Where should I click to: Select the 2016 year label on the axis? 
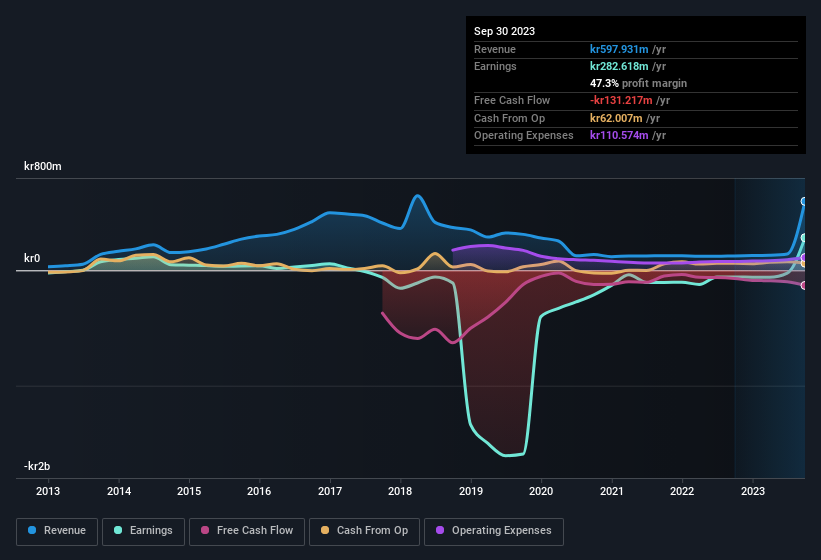[x=259, y=491]
